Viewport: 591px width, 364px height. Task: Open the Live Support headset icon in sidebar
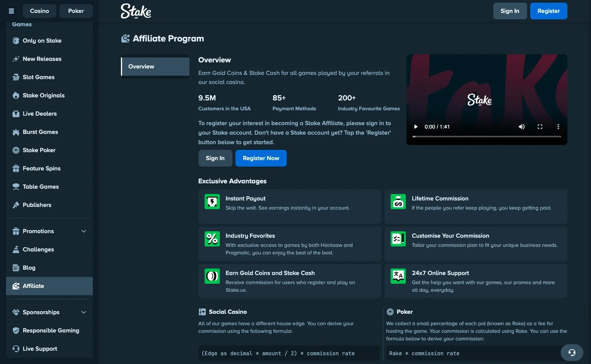pyautogui.click(x=16, y=349)
